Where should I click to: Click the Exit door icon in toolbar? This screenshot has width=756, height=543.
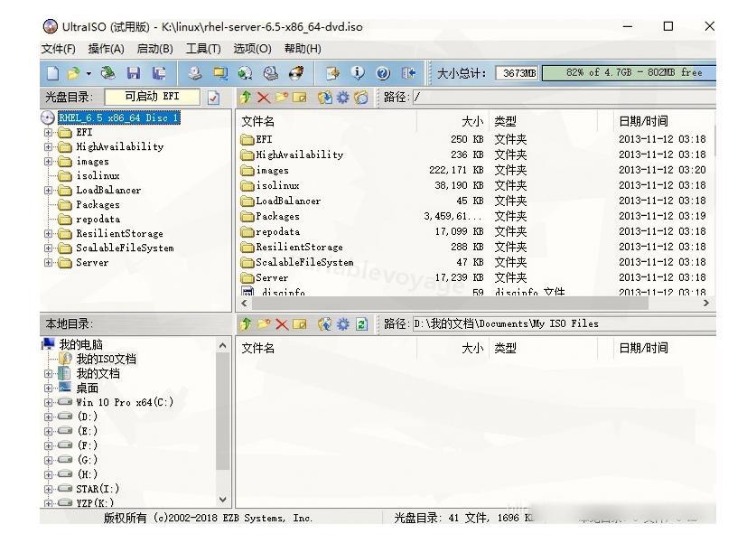408,73
